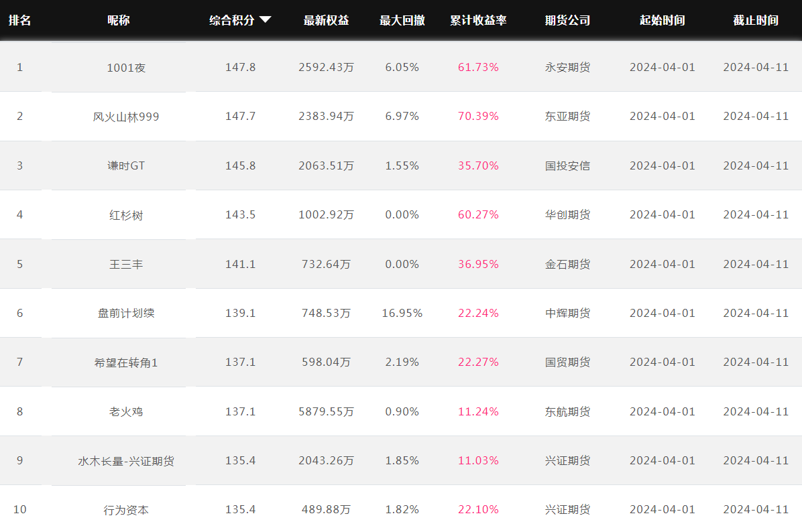Image resolution: width=802 pixels, height=532 pixels.
Task: Click company 东航期货
Action: tap(568, 411)
